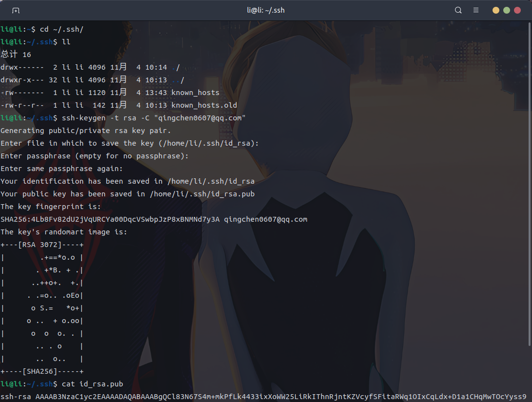Click the "Generating public/private rsa key pair." line
Viewport: 532px width, 402px height.
pos(86,131)
